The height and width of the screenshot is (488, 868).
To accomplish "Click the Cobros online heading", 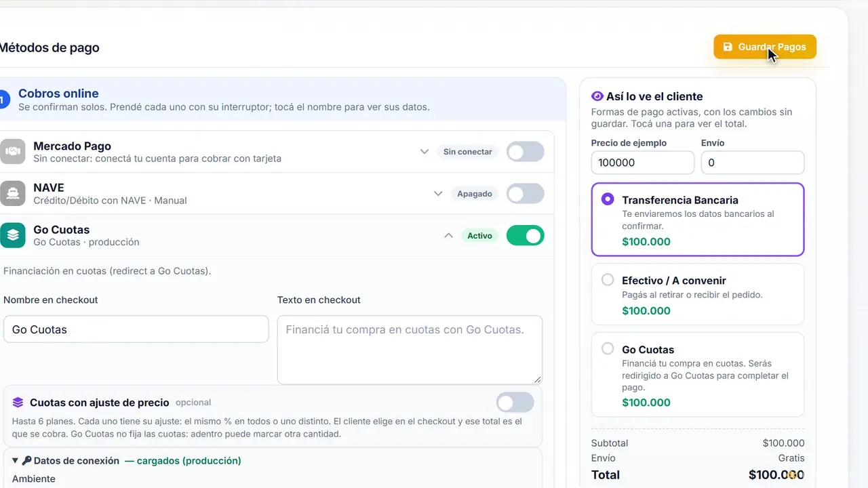I will tap(58, 94).
